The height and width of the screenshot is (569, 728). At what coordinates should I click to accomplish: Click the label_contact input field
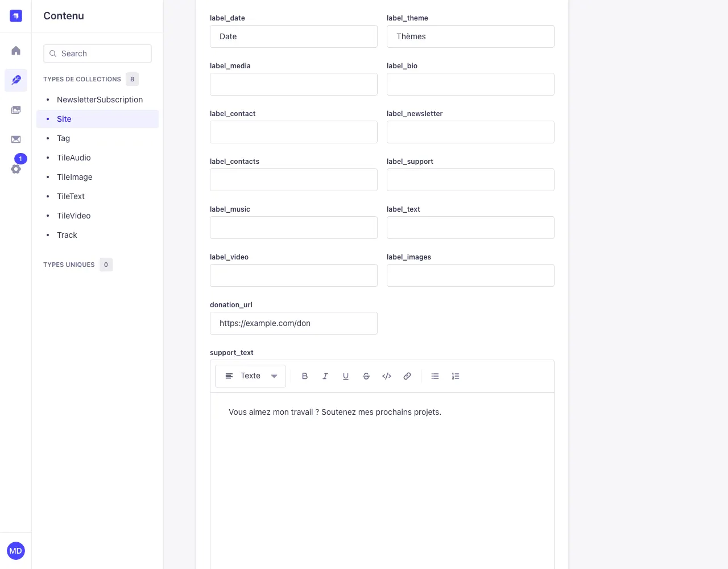coord(293,132)
